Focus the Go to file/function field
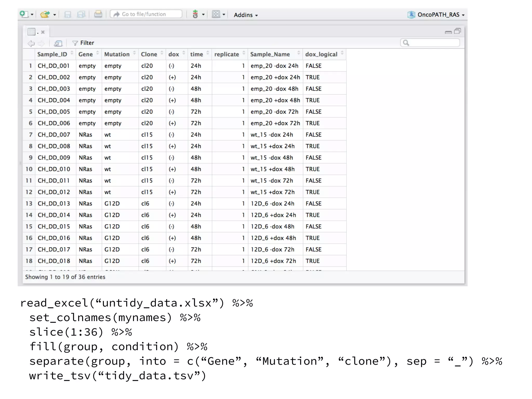Screen dimensions: 532x399 146,14
